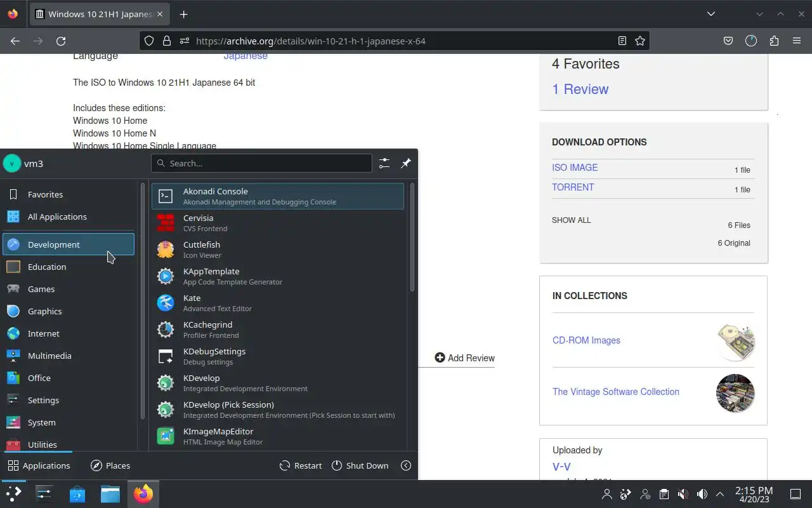This screenshot has height=508, width=812.
Task: Click the tray user account icon
Action: click(607, 494)
